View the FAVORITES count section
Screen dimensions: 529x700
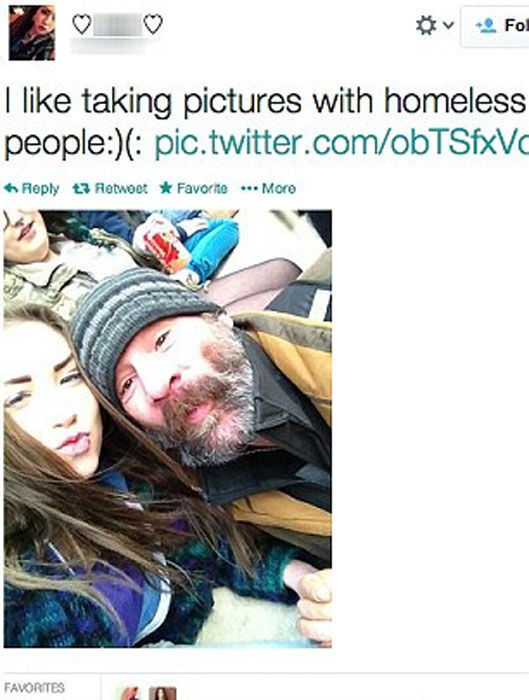(34, 688)
